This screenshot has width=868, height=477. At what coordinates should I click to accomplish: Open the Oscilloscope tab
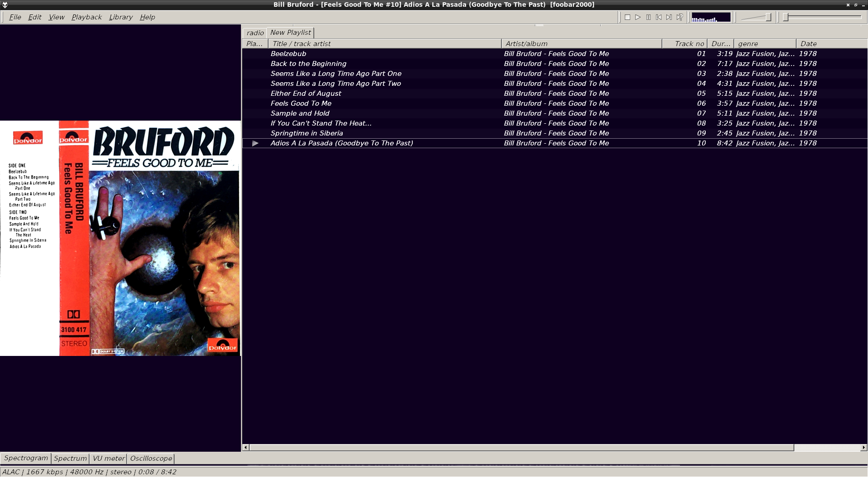coord(151,458)
